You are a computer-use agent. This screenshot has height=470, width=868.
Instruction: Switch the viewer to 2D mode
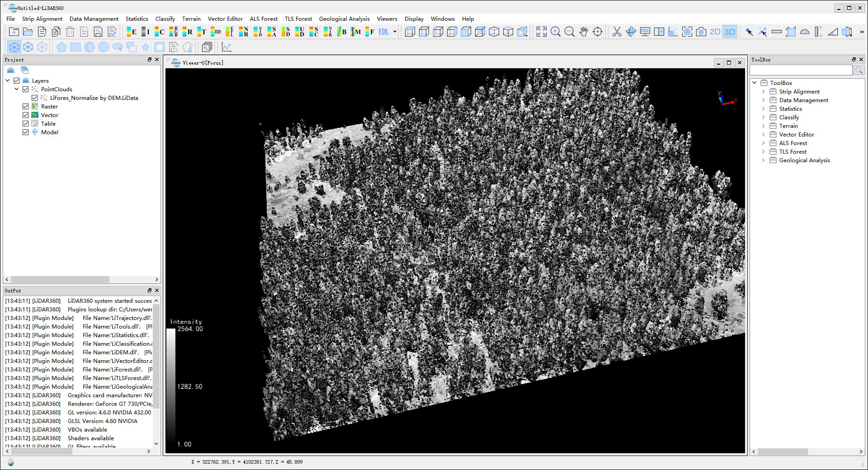click(x=715, y=32)
